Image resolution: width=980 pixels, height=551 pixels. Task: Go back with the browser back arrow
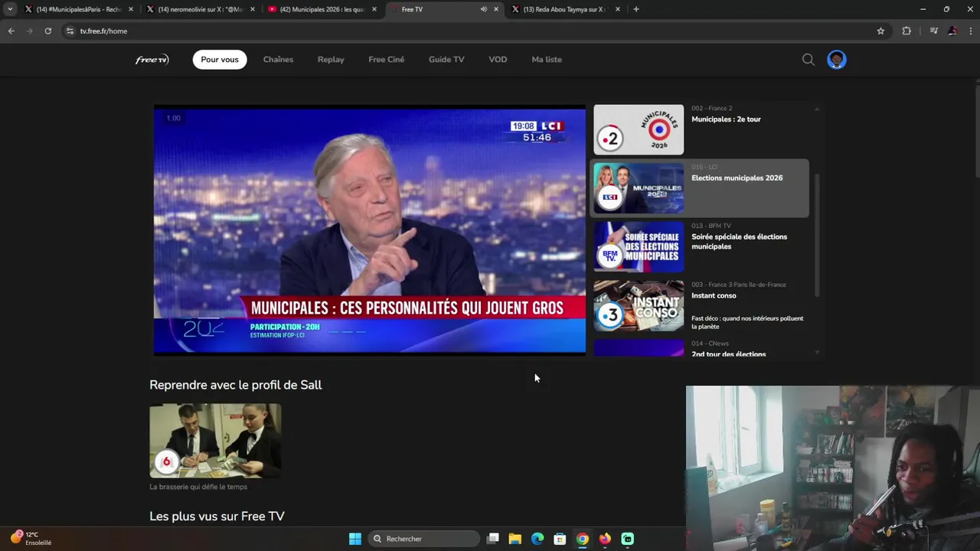pos(11,31)
